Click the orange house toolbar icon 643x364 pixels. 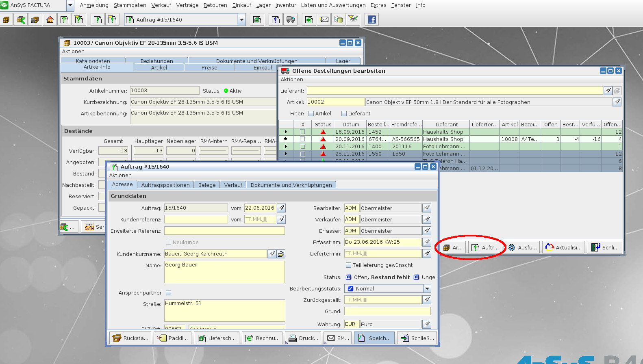click(x=50, y=19)
